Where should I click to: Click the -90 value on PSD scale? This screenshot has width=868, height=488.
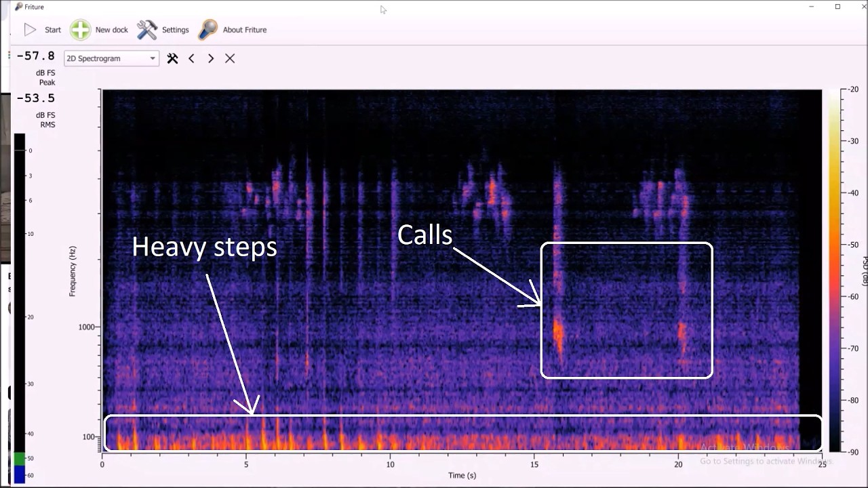[x=853, y=452]
